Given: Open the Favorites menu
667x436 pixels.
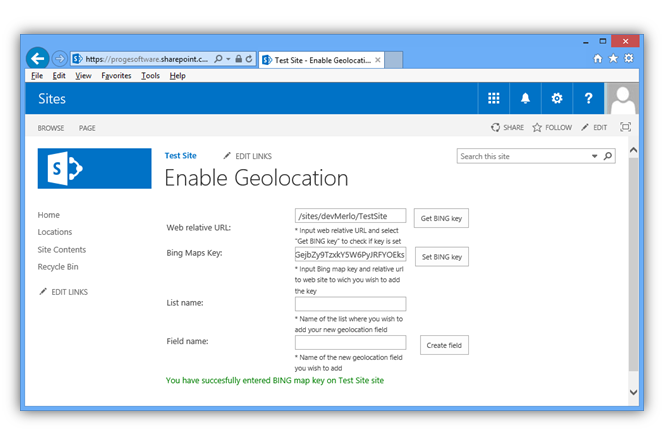Looking at the screenshot, I should click(116, 76).
